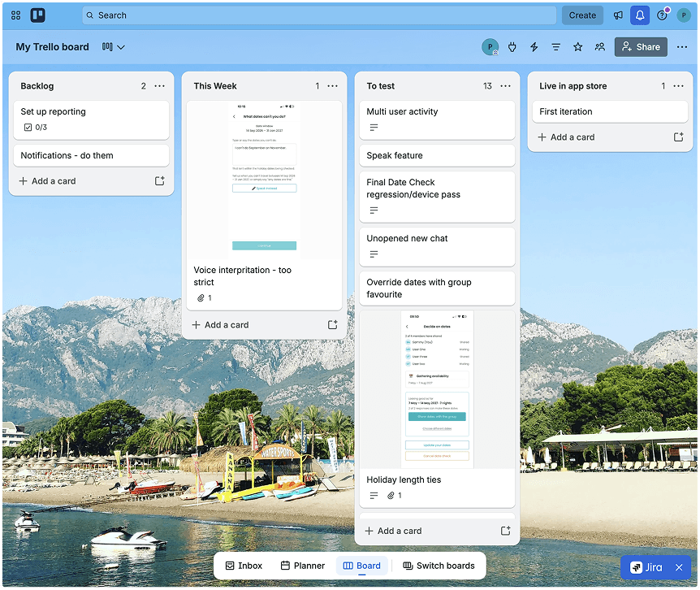Image resolution: width=700 pixels, height=590 pixels.
Task: Open Voice interpritation - too strict card title
Action: point(243,276)
